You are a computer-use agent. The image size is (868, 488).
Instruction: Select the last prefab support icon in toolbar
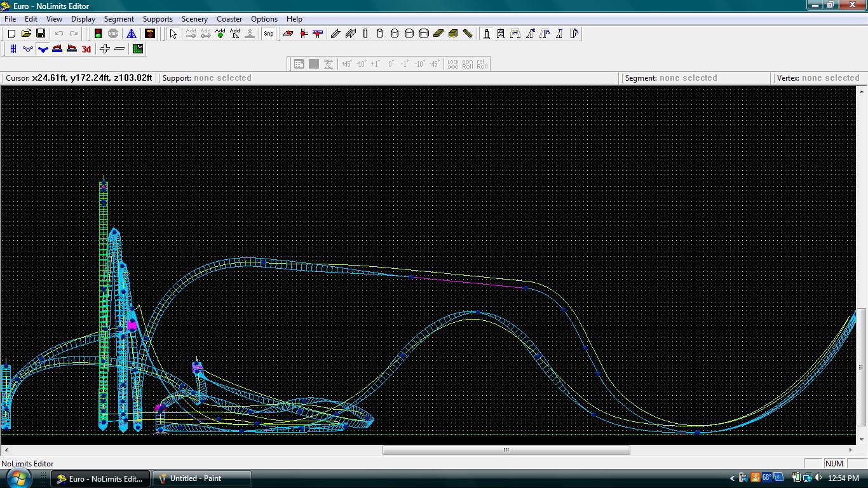[x=574, y=34]
